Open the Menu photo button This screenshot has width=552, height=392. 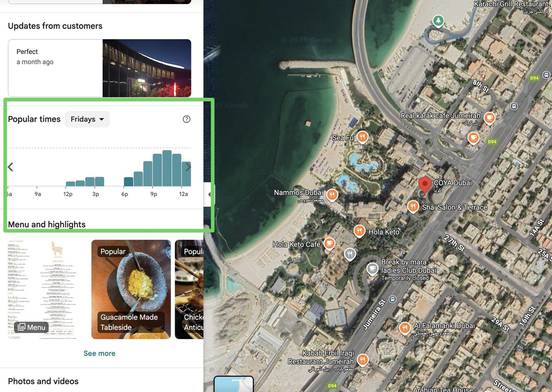(32, 327)
